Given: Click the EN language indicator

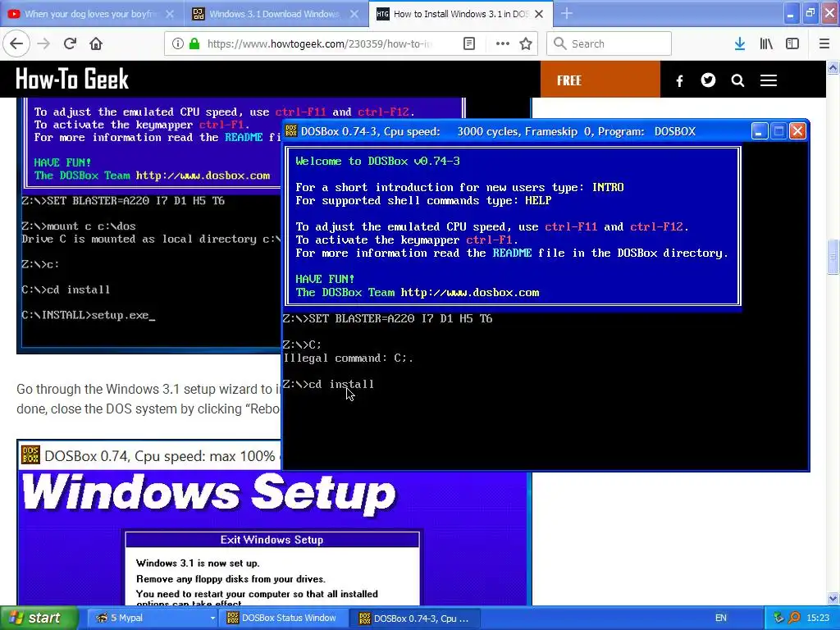Looking at the screenshot, I should click(720, 619).
